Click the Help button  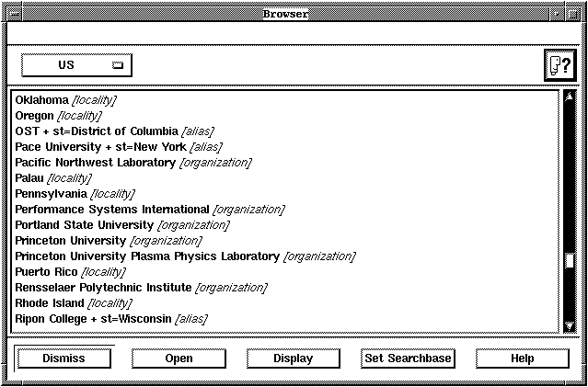522,359
